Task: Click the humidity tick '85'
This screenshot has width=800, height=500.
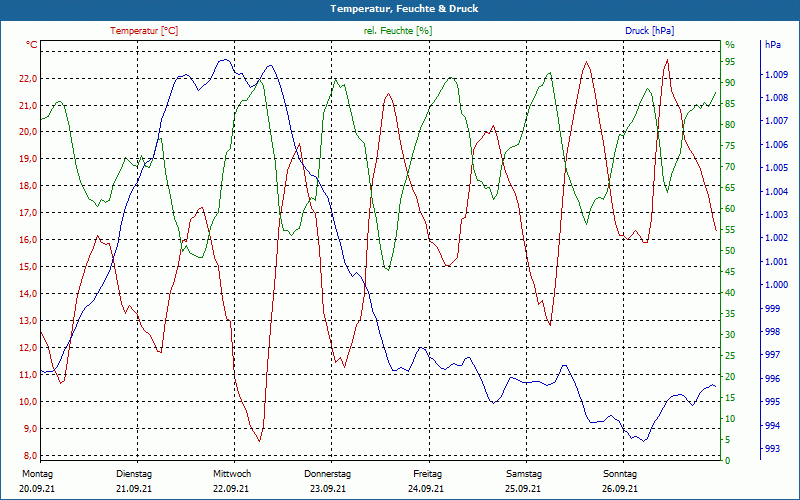Action: tap(730, 104)
